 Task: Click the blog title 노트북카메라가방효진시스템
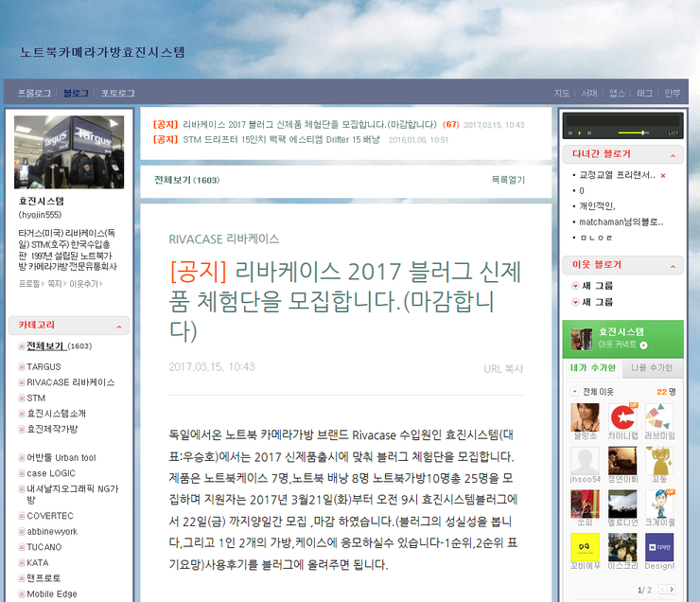coord(102,52)
